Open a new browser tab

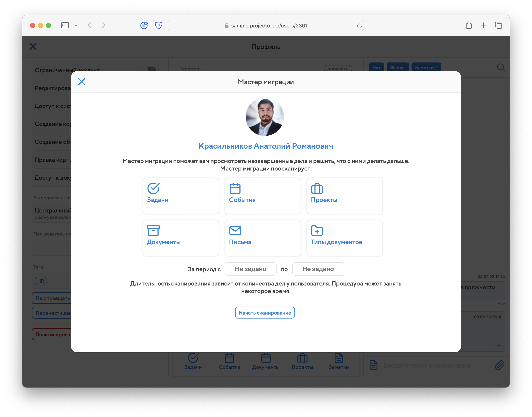pos(483,25)
